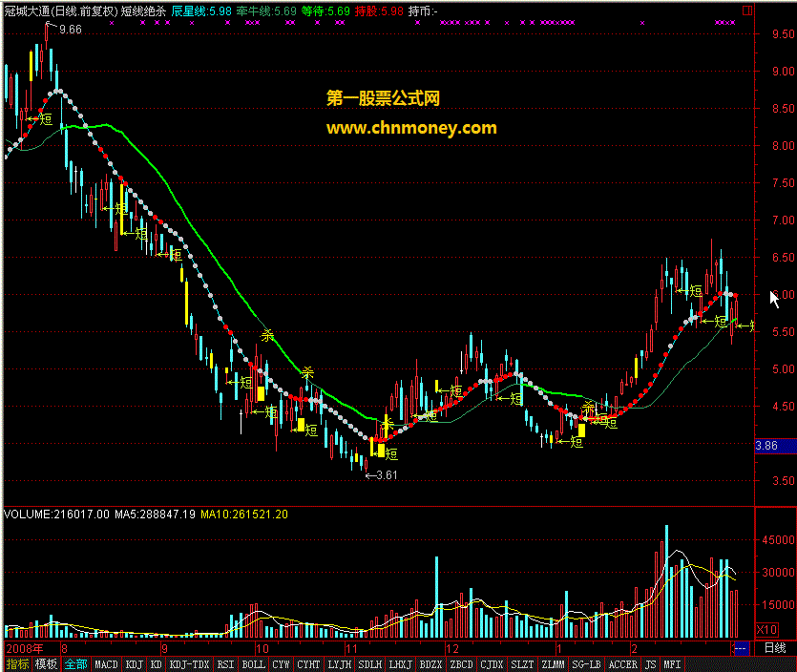Viewport: 797px width, 672px height.
Task: Open the 指标 indicators tab
Action: click(x=17, y=664)
